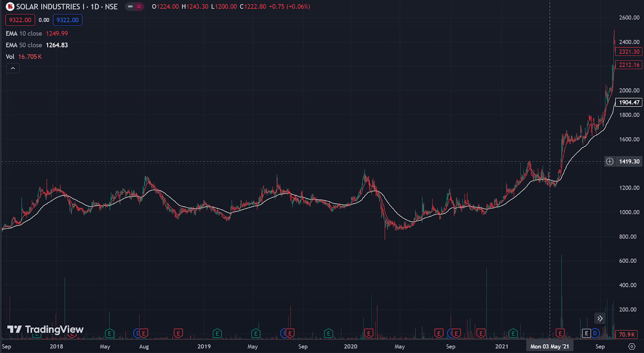Open symbol search via SOLAR INDUSTRIES I
Image resolution: width=644 pixels, height=353 pixels.
pyautogui.click(x=50, y=6)
